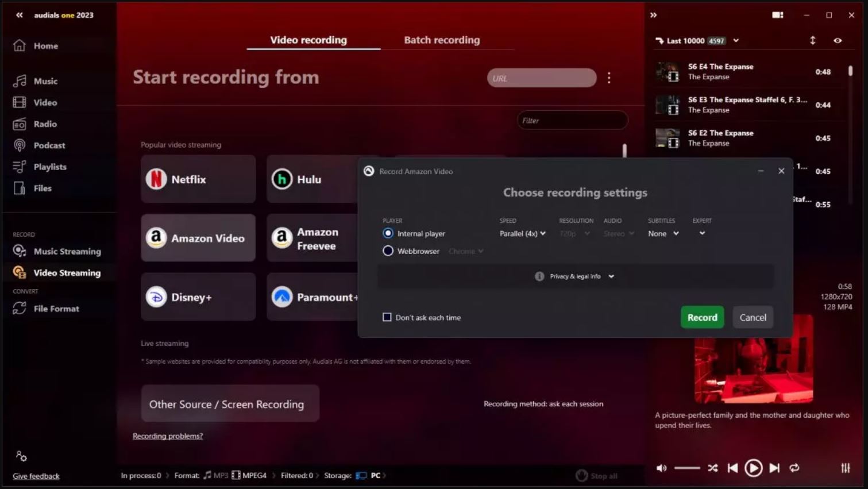Viewport: 868px width, 489px height.
Task: Select the Internal player radio button
Action: pos(388,233)
